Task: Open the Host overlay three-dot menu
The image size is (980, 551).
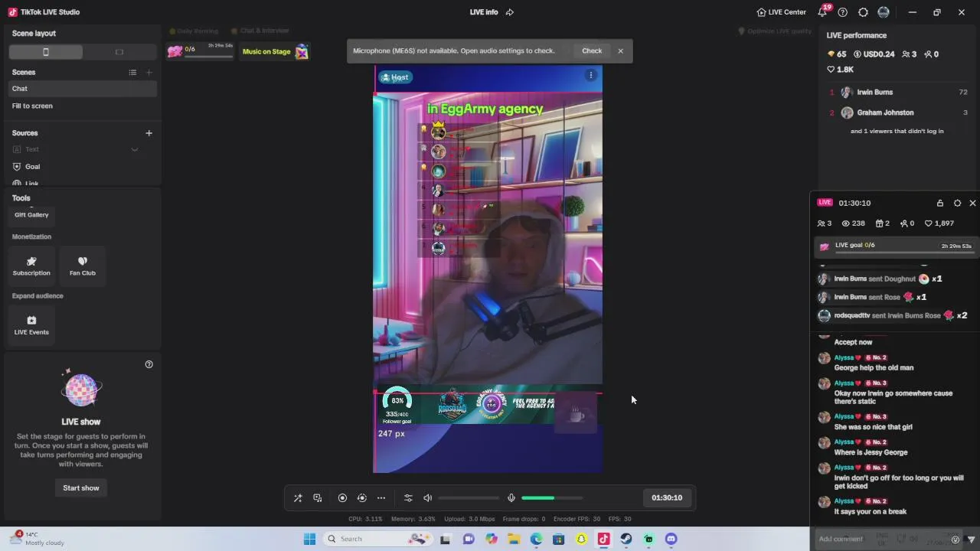Action: coord(590,75)
